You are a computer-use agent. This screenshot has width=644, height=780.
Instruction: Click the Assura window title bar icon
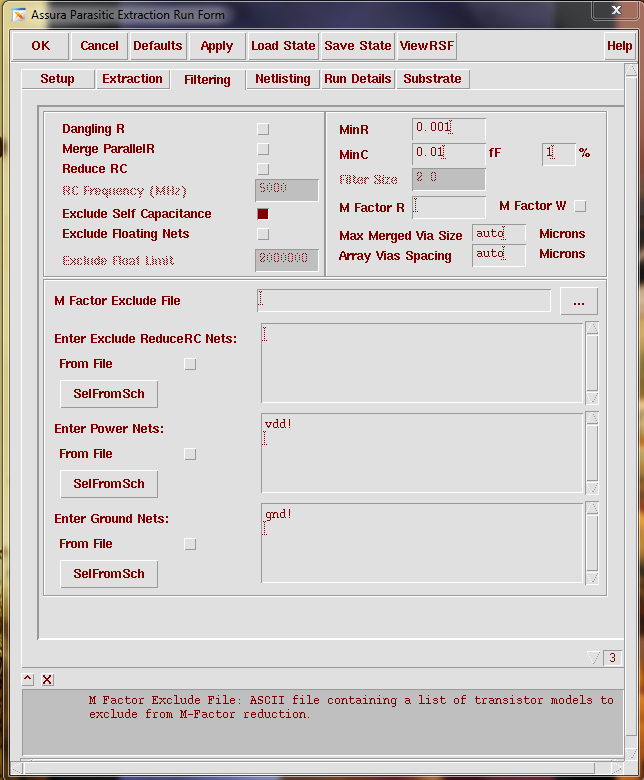(x=19, y=15)
